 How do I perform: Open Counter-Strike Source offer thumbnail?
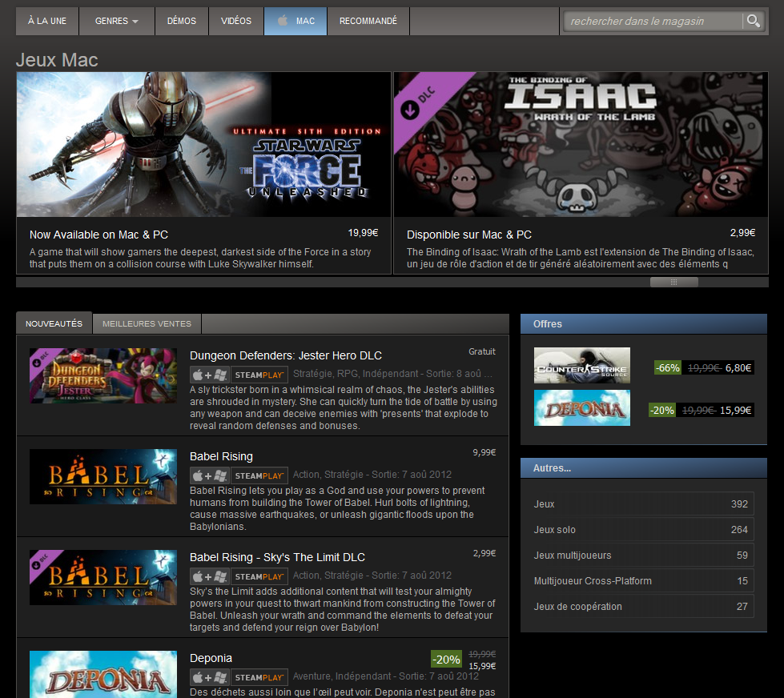[582, 365]
